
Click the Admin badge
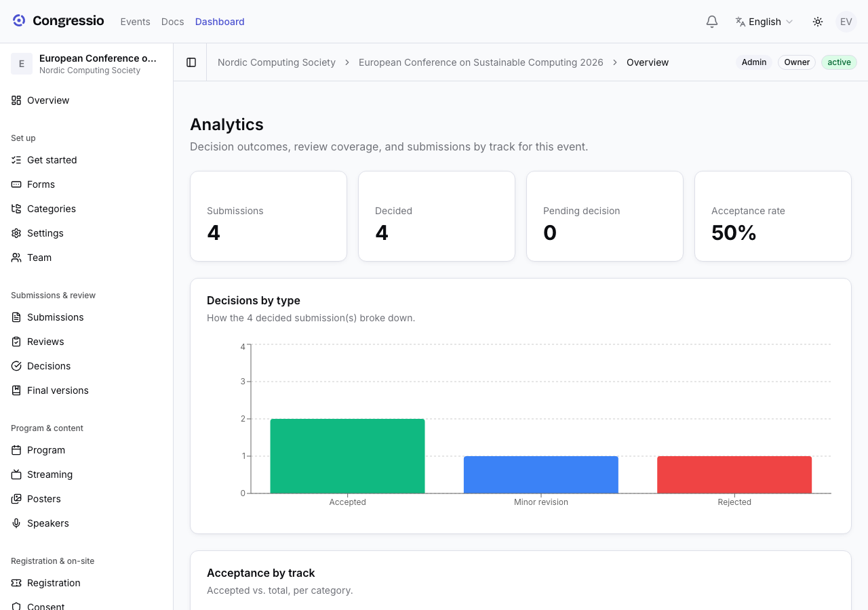click(754, 62)
